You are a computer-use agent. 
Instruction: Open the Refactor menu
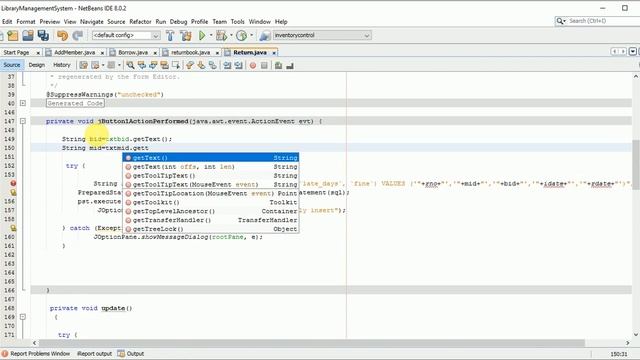click(x=140, y=22)
